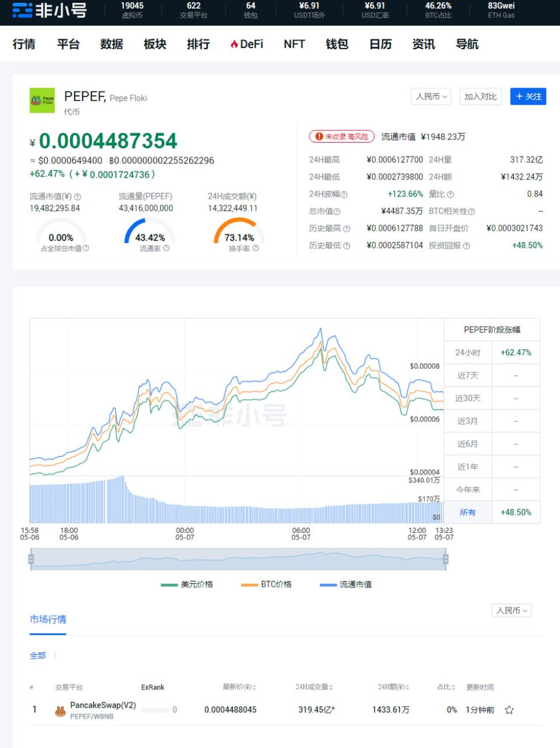560x748 pixels.
Task: Click the PancakeSwap exchange logo
Action: (60, 711)
